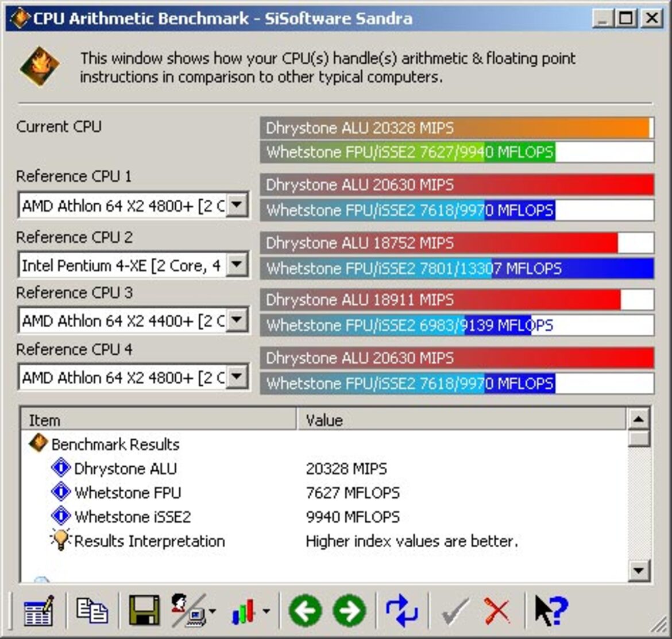
Task: Click Current CPU Whetstone 7627/9940 bar
Action: (x=457, y=152)
